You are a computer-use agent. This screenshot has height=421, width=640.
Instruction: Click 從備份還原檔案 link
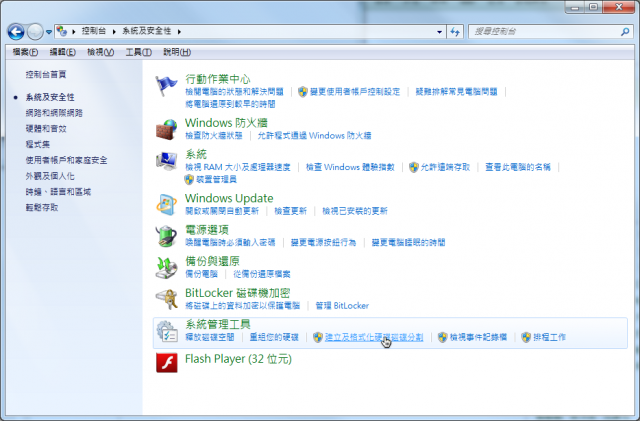pos(262,274)
